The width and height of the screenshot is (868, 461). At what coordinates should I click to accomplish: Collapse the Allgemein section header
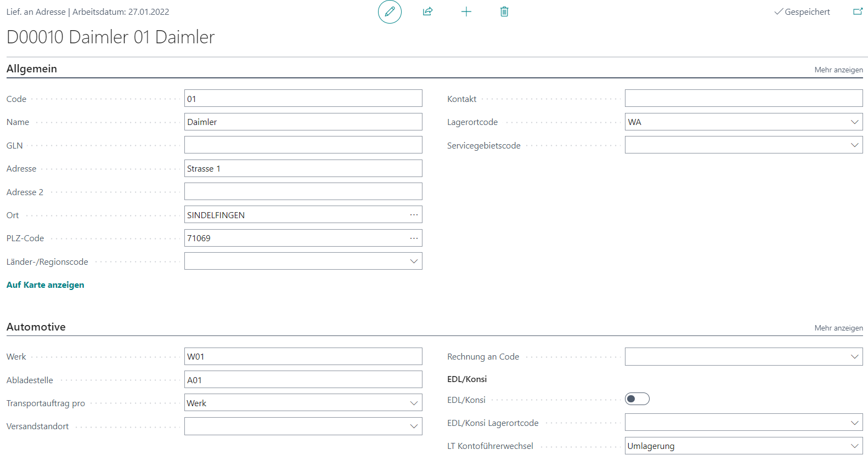(32, 69)
